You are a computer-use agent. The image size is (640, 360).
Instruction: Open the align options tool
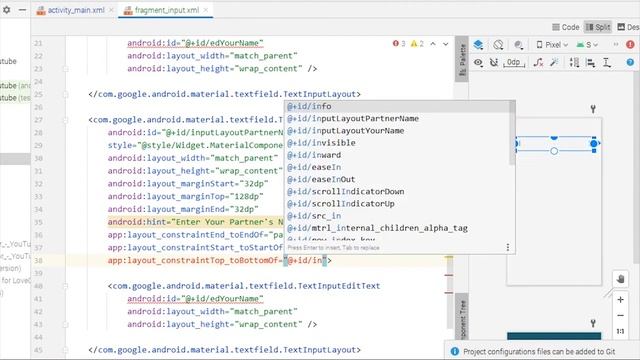pos(591,62)
